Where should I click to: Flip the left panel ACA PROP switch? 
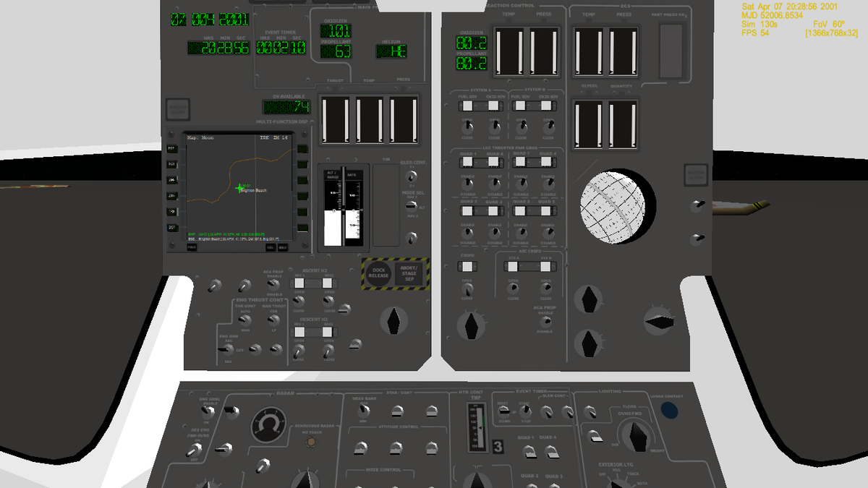point(273,284)
